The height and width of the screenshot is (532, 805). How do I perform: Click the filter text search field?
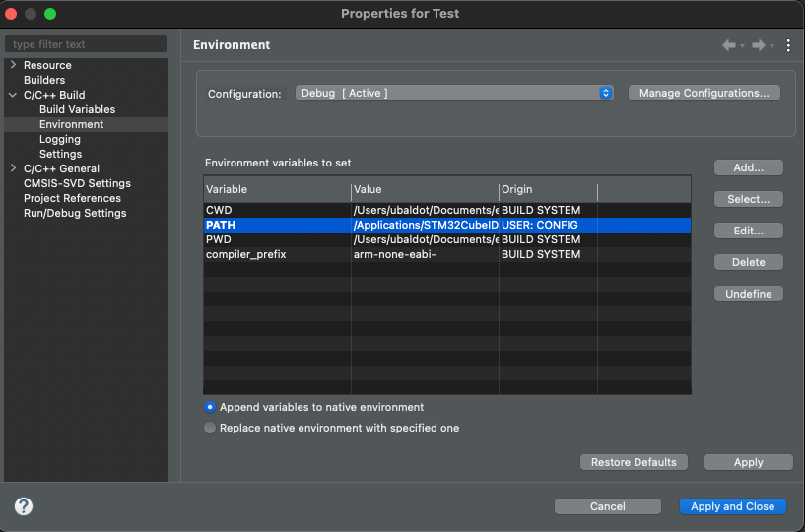click(x=86, y=44)
